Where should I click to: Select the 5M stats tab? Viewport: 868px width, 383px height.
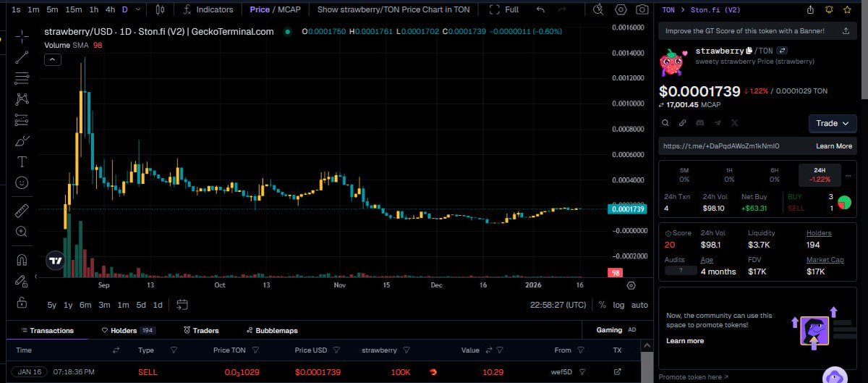pyautogui.click(x=684, y=174)
